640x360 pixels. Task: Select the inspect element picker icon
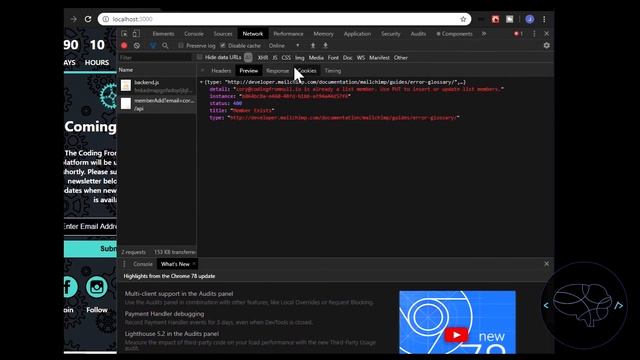(x=124, y=34)
